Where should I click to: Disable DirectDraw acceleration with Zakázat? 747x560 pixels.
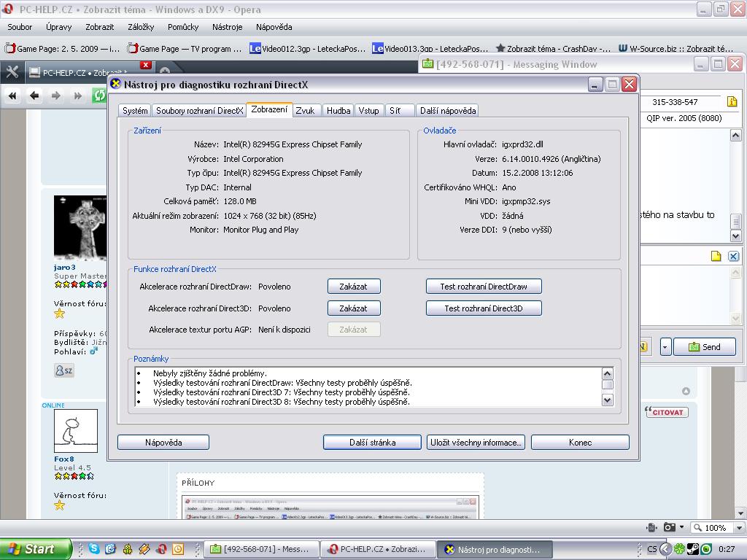coord(353,287)
